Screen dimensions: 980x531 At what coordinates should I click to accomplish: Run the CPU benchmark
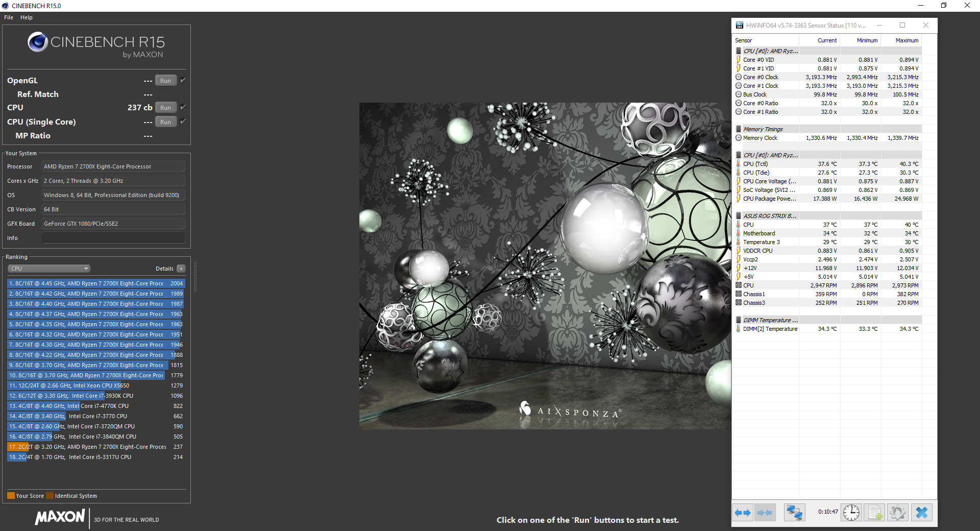point(166,108)
